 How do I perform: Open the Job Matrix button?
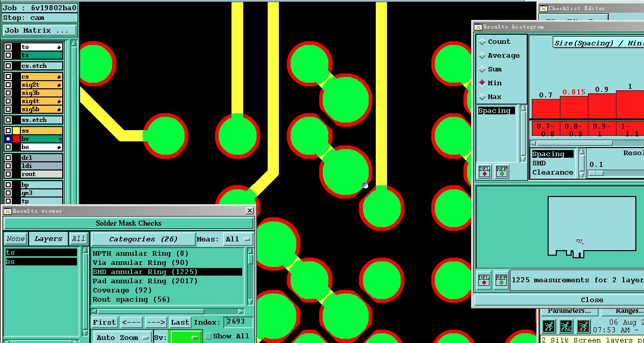pos(40,31)
